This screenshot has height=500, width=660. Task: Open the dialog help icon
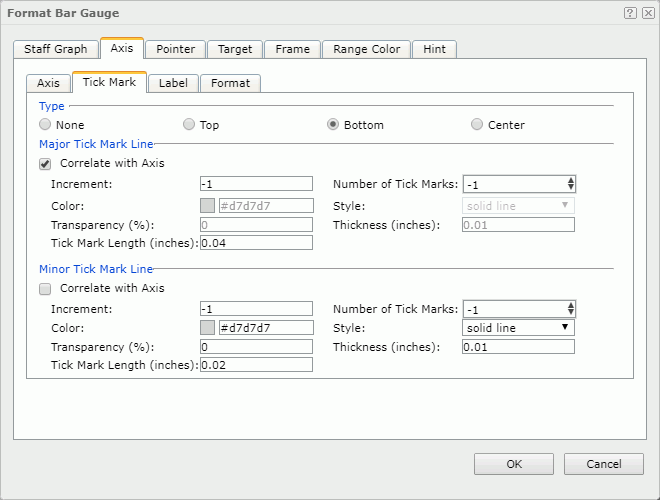pyautogui.click(x=630, y=13)
